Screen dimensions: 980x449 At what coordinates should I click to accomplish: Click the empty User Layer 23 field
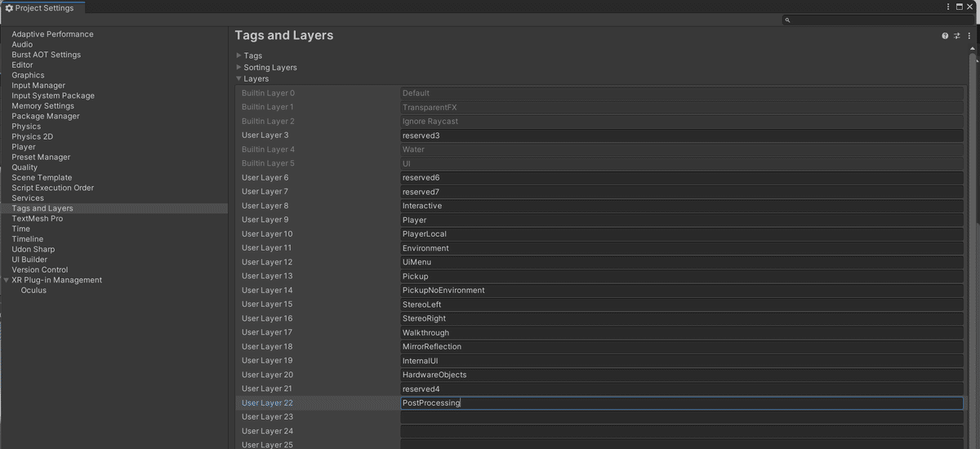682,417
